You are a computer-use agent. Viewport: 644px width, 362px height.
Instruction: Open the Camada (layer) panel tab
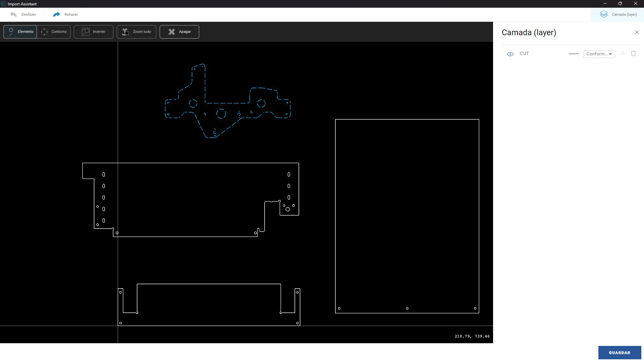[617, 14]
